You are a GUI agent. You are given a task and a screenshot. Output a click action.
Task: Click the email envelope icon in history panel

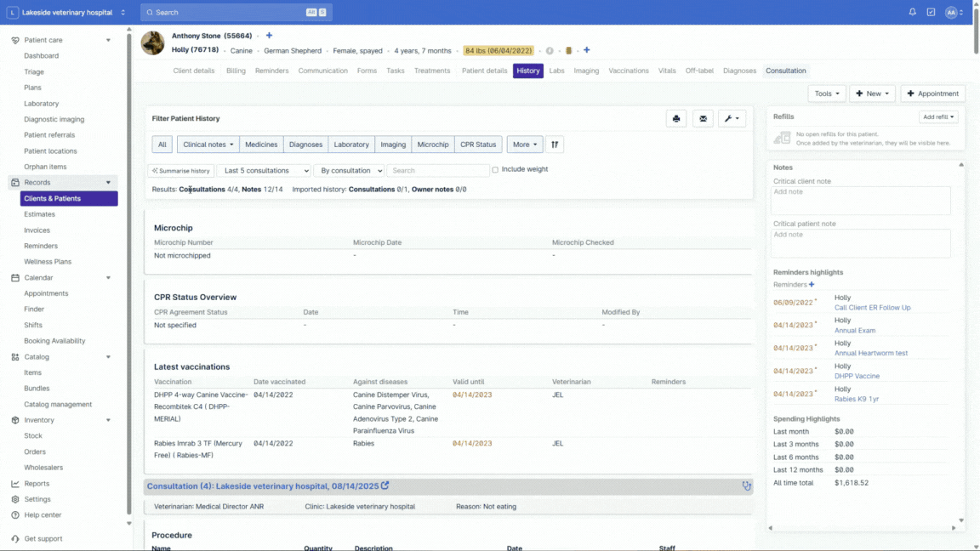[x=703, y=118]
